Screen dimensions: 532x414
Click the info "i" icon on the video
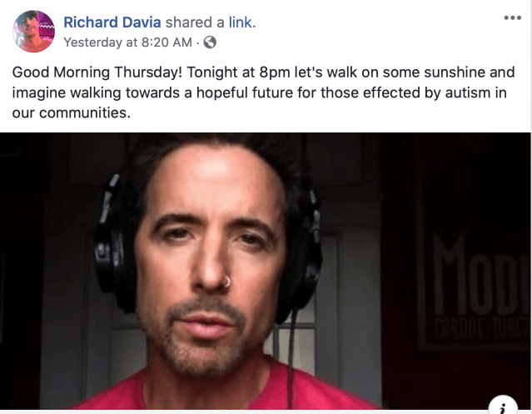click(503, 406)
